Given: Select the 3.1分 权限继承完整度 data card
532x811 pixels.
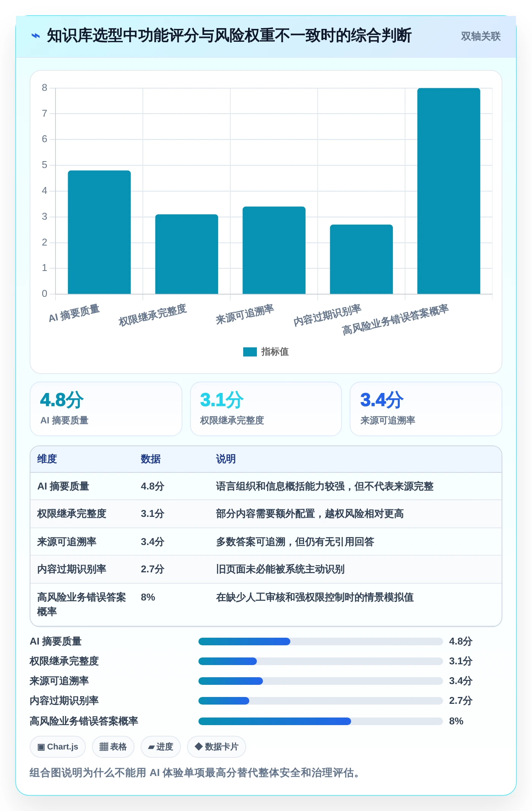Looking at the screenshot, I should pyautogui.click(x=266, y=409).
